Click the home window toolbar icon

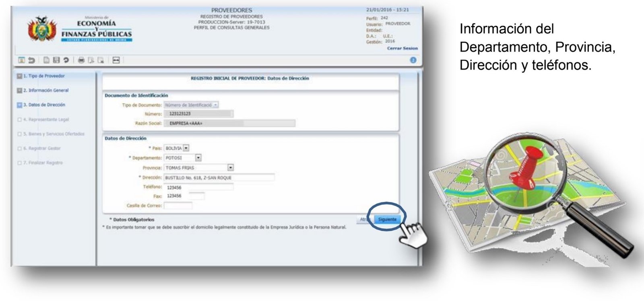(x=21, y=60)
